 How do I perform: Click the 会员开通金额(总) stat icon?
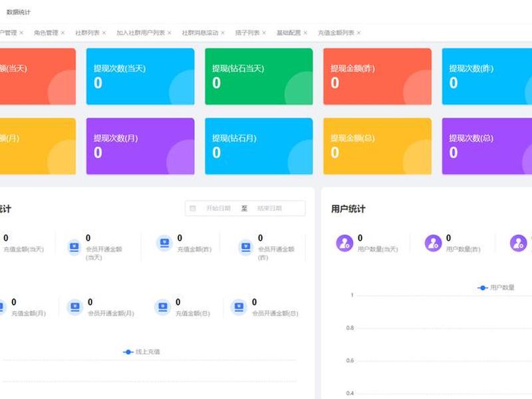coord(239,307)
